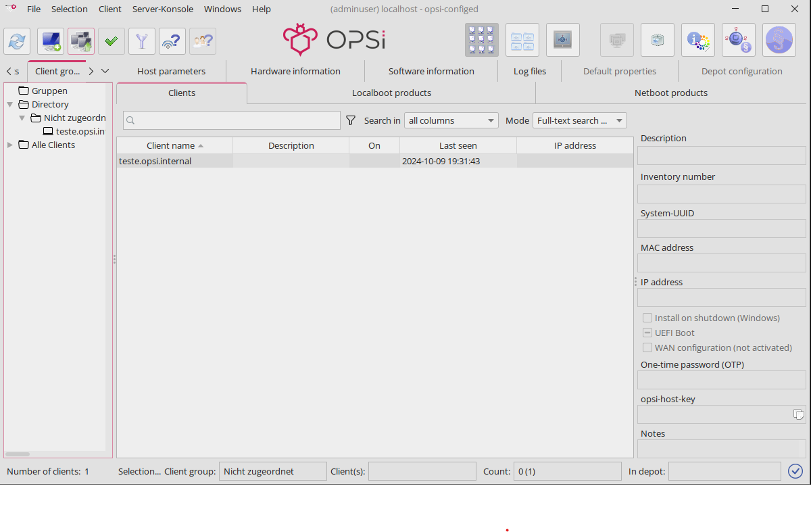Open the Mode Full-text search dropdown
This screenshot has height=532, width=811.
pos(579,120)
